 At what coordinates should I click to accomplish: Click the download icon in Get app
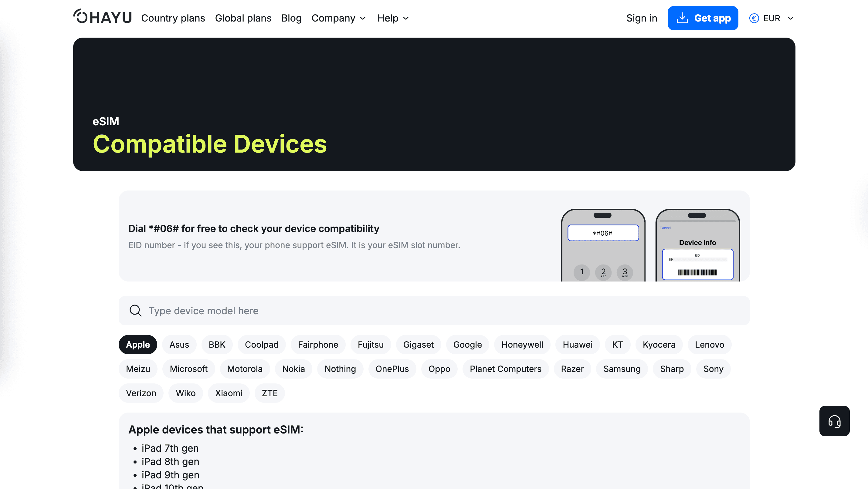point(682,18)
